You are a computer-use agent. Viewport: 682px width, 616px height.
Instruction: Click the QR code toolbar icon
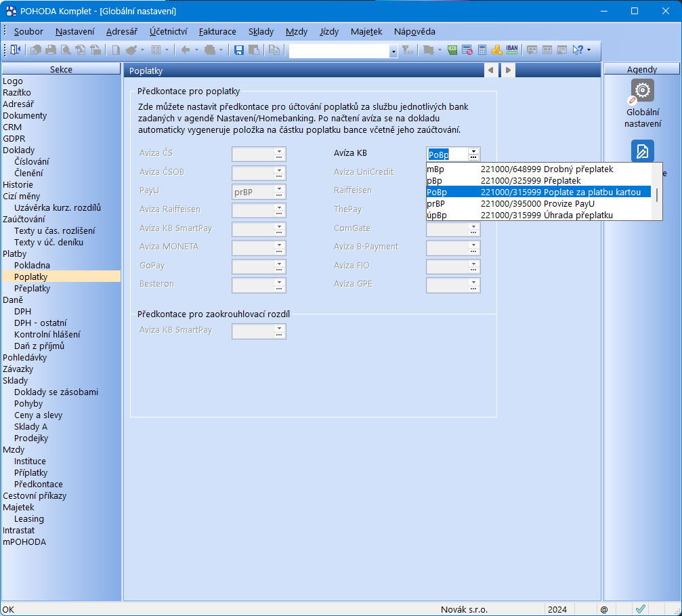coord(156,50)
